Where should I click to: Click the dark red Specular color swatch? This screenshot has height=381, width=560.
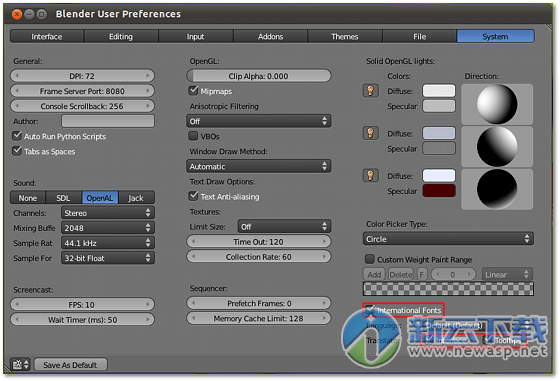439,191
